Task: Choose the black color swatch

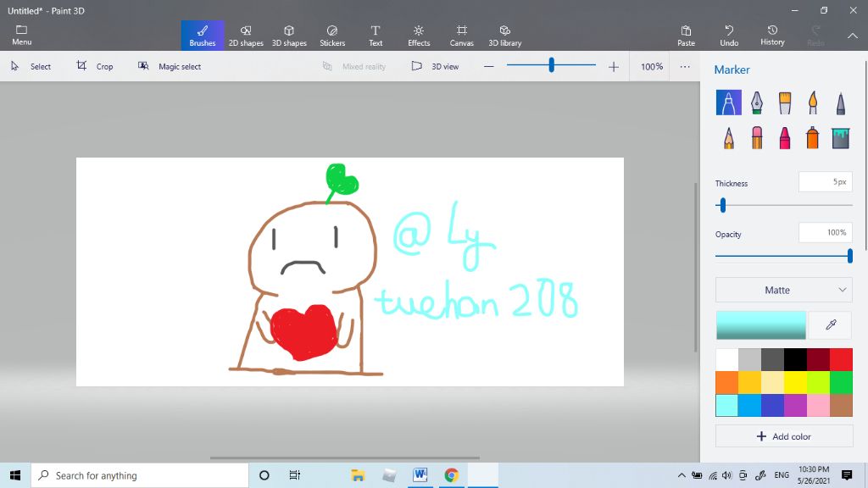Action: (795, 359)
